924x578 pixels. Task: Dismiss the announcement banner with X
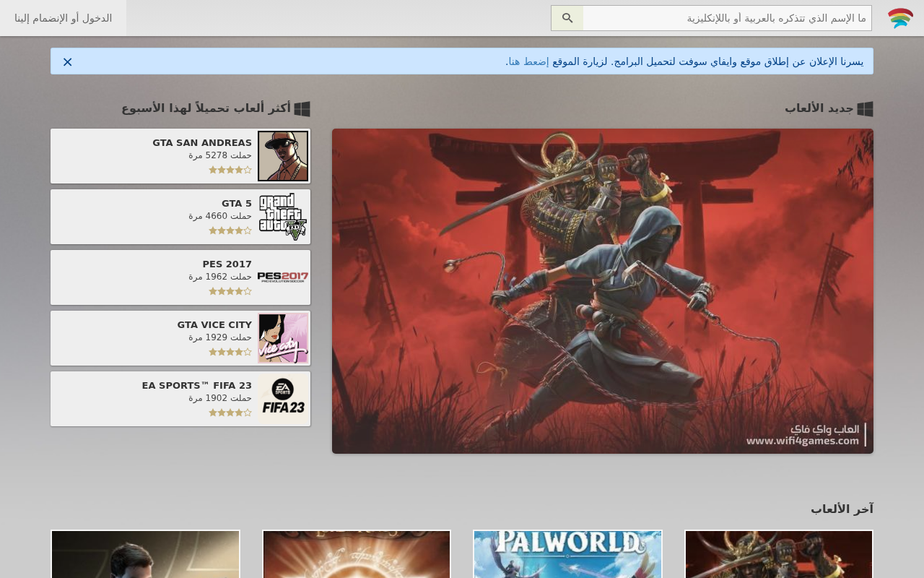point(68,61)
